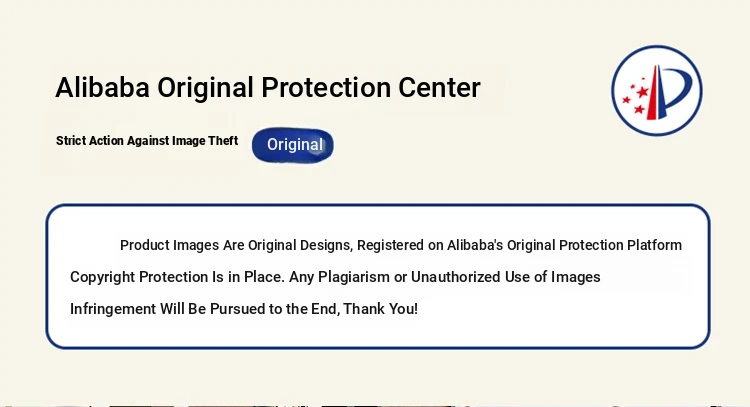Click Strict Action Against Image Theft text
This screenshot has height=407, width=750.
(147, 141)
